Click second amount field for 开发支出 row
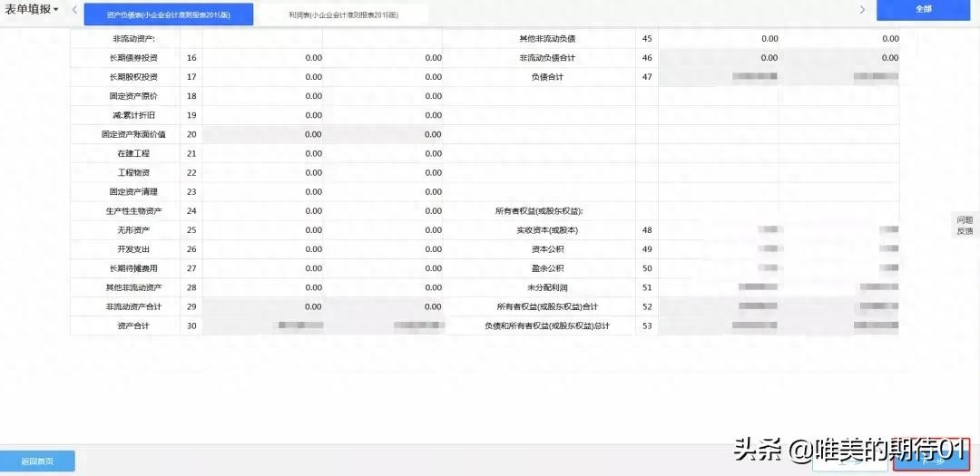Viewport: 980px width, 476px height. [x=382, y=249]
